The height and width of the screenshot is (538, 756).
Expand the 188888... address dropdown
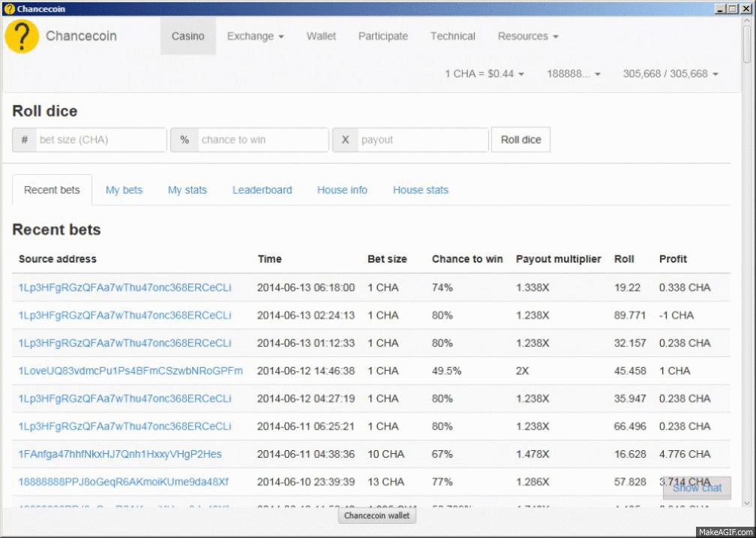tap(573, 74)
